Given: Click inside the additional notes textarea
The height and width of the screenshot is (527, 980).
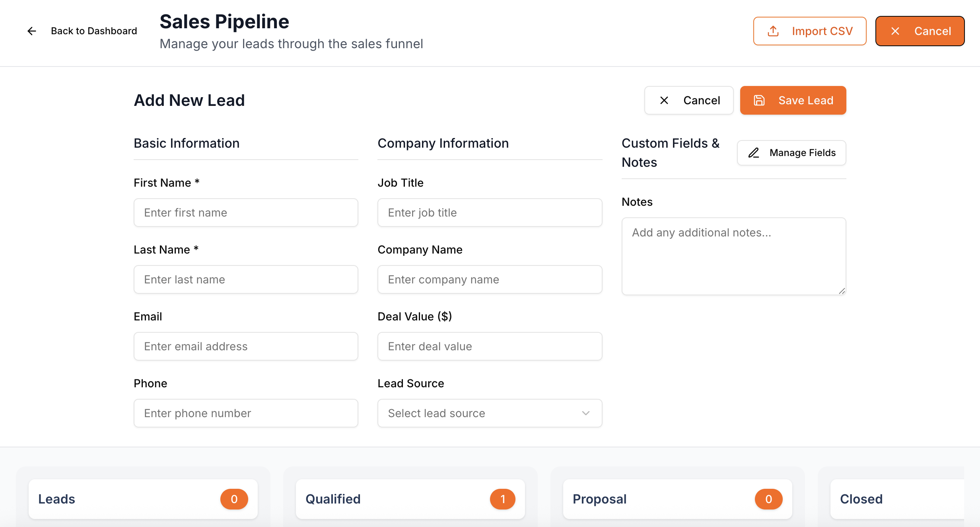Looking at the screenshot, I should tap(733, 256).
